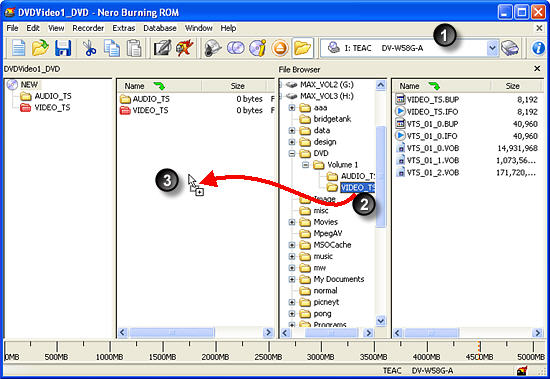Collapse the DVD folder in the tree
The image size is (550, 379).
[x=291, y=153]
